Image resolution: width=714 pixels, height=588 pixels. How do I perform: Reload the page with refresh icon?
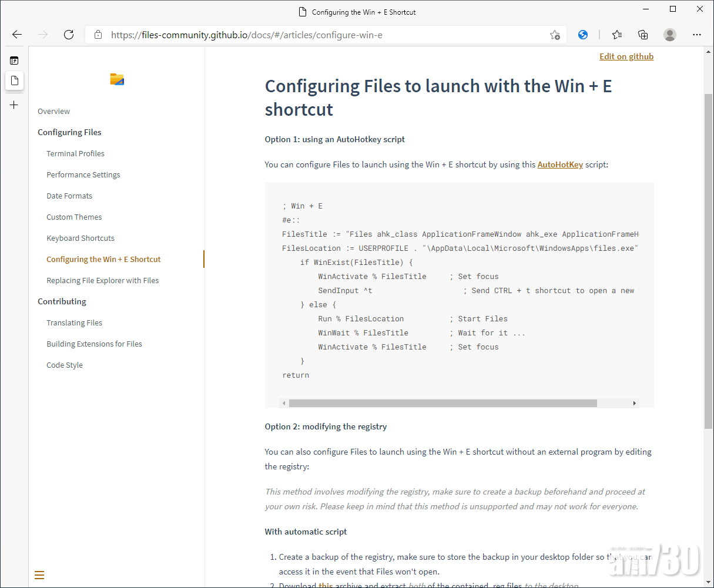(x=69, y=35)
